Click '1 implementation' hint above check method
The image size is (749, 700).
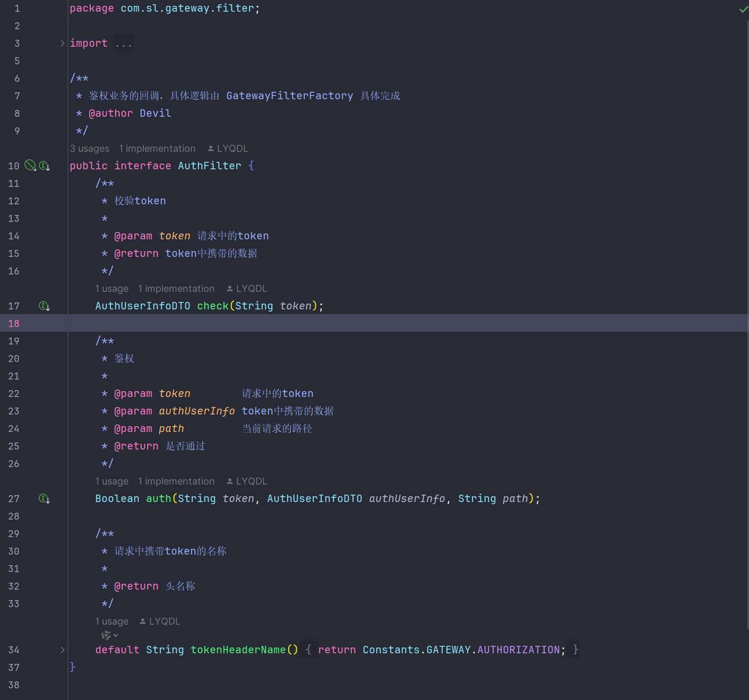click(176, 289)
